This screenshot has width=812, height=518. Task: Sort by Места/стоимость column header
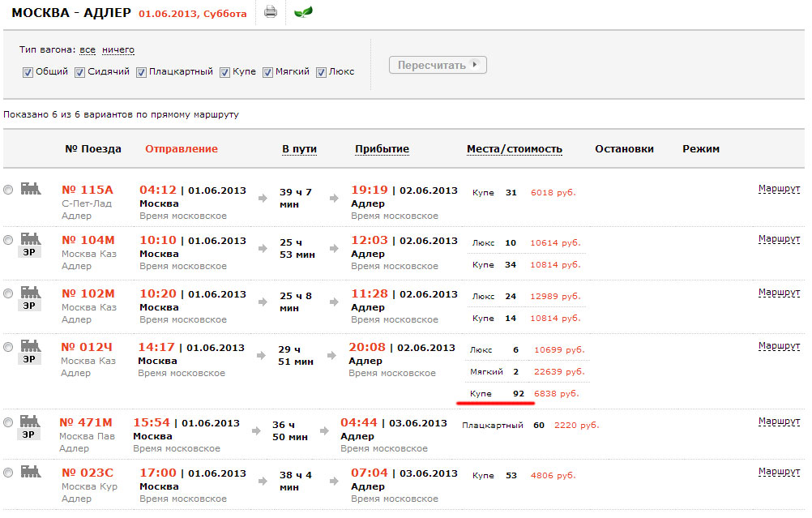coord(514,149)
